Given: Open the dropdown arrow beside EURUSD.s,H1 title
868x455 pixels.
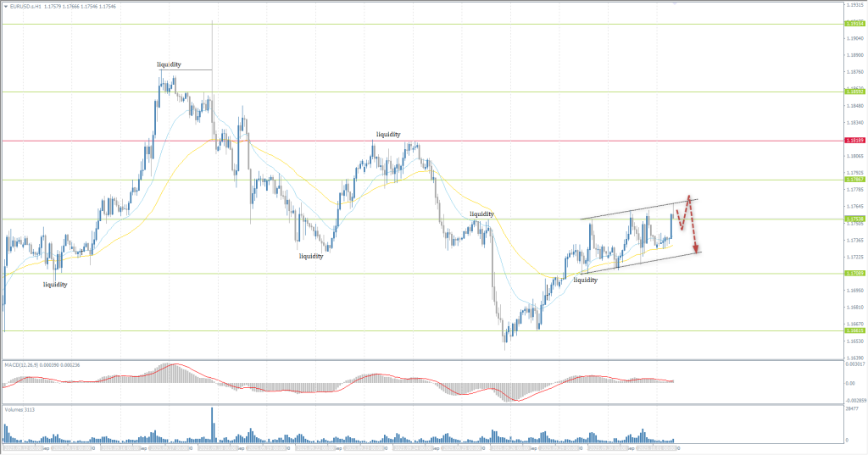Looking at the screenshot, I should (x=4, y=6).
